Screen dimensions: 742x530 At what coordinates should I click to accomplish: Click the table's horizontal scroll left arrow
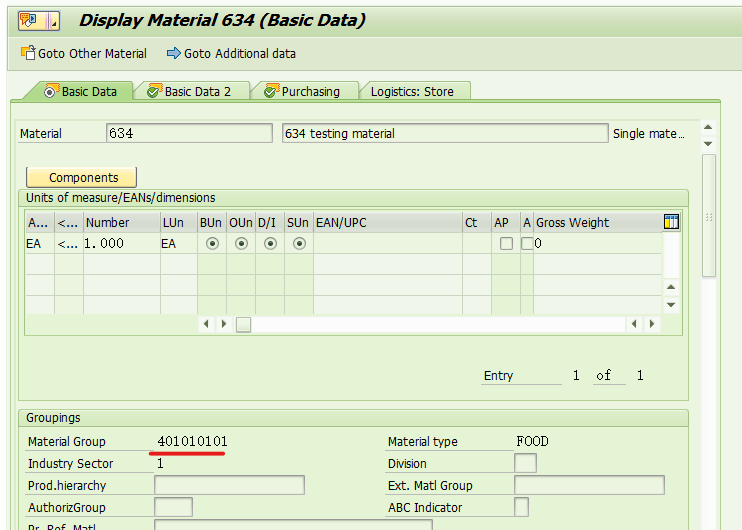pyautogui.click(x=206, y=324)
